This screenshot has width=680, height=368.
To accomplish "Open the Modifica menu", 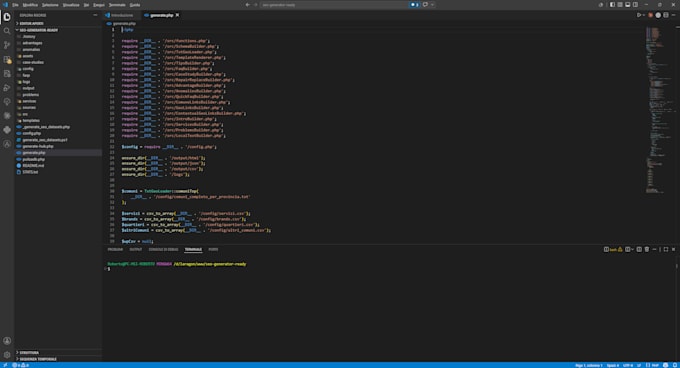I will click(x=30, y=5).
